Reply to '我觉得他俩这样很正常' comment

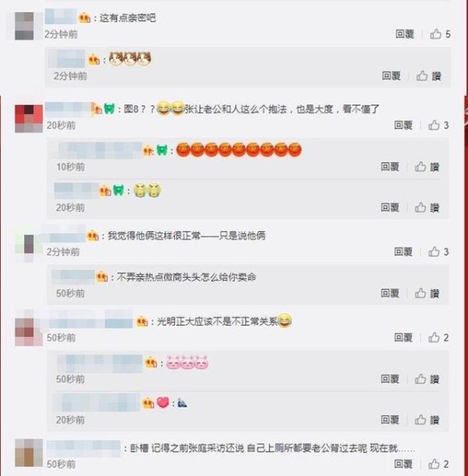coord(403,252)
